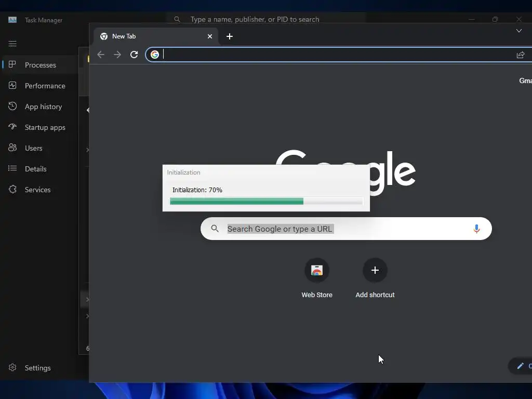Click the Settings gear icon in Task Manager

pos(12,367)
